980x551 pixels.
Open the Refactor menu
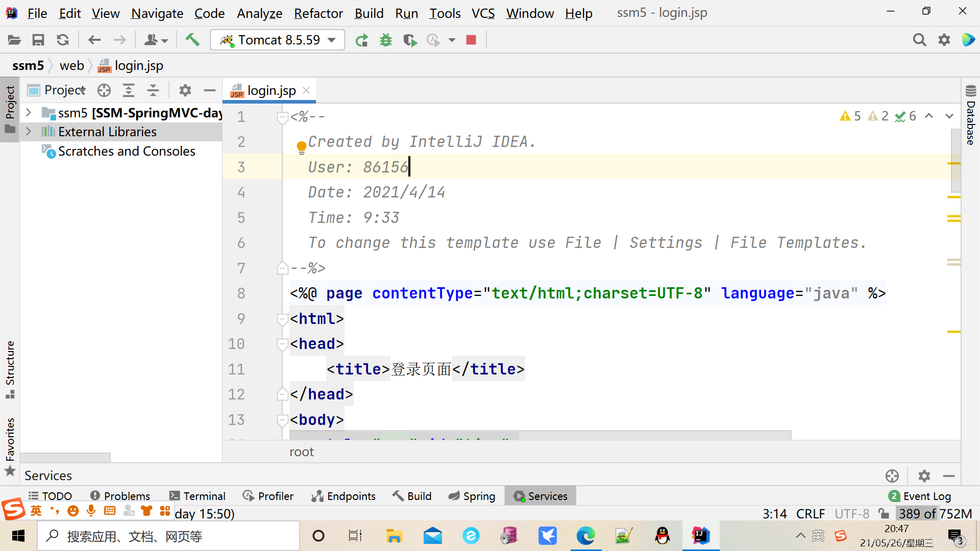318,13
